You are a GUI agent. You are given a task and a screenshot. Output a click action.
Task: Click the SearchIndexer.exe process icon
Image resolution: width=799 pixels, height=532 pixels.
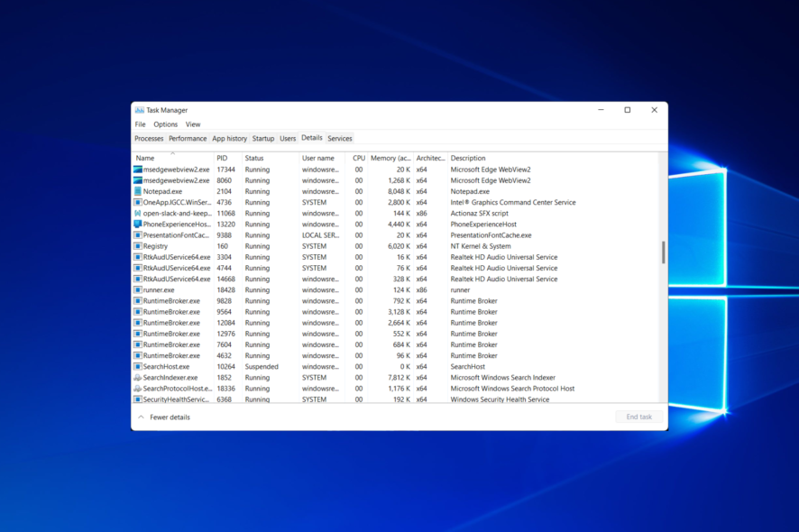(138, 377)
